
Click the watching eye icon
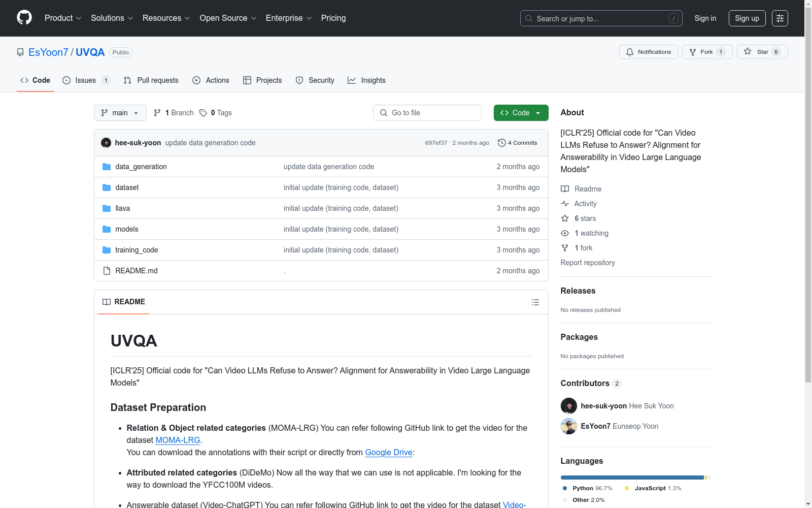[565, 233]
